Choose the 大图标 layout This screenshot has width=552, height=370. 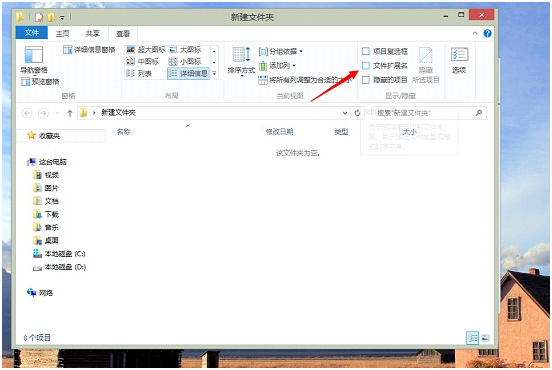(x=185, y=50)
